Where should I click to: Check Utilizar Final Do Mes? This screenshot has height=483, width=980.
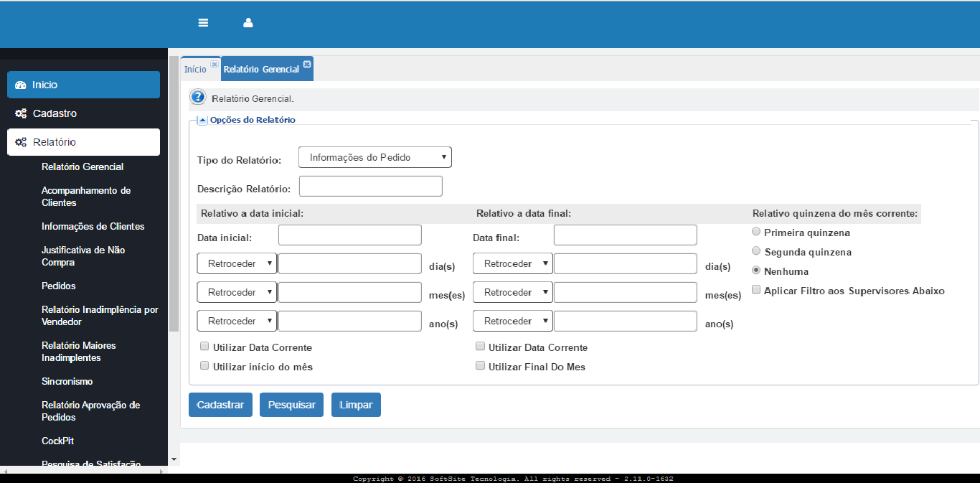[x=480, y=365]
